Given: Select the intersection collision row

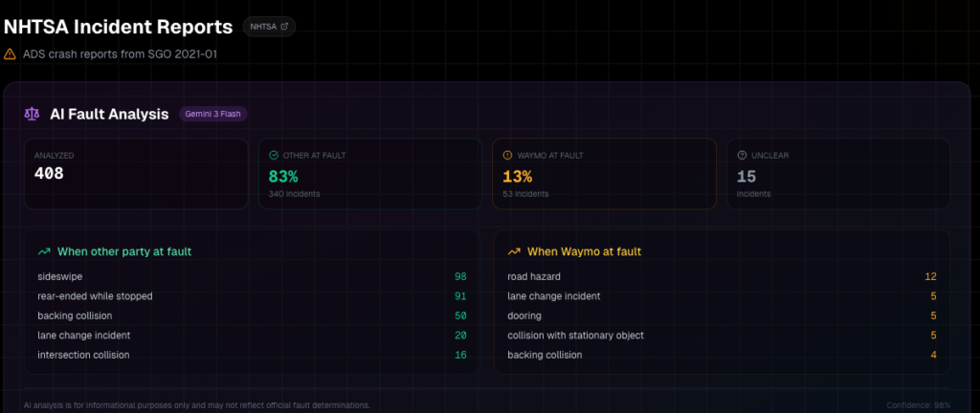Looking at the screenshot, I should (x=251, y=355).
